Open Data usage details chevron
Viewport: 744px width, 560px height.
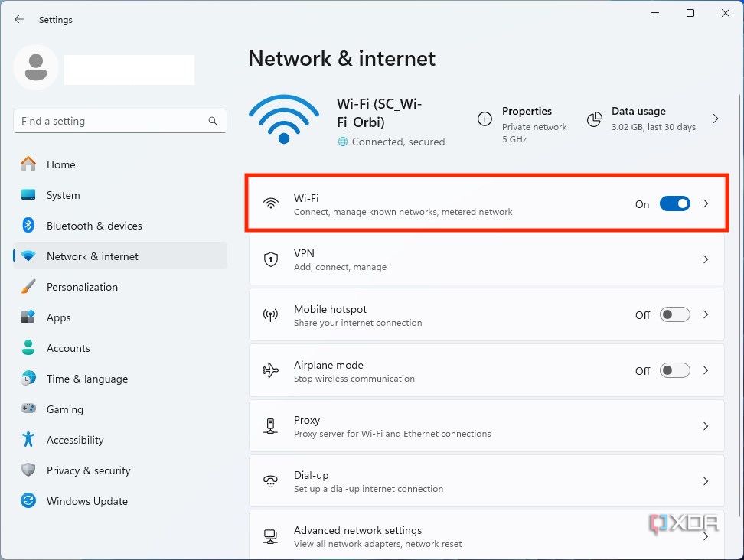[x=716, y=119]
